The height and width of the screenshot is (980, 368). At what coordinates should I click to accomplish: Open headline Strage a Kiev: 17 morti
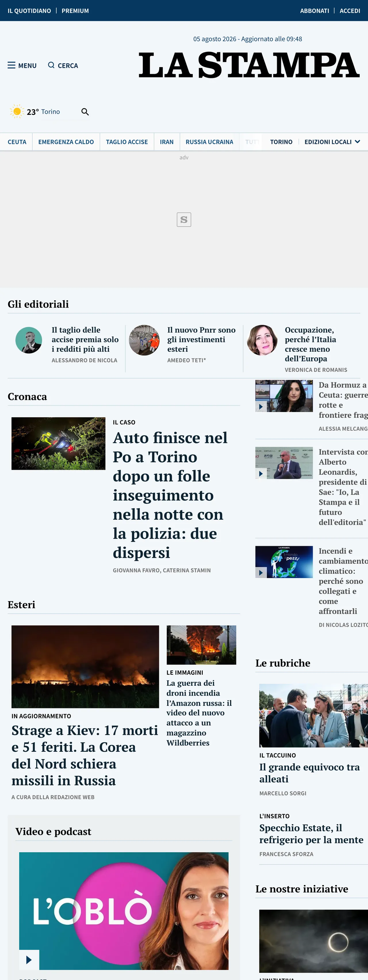tap(85, 755)
